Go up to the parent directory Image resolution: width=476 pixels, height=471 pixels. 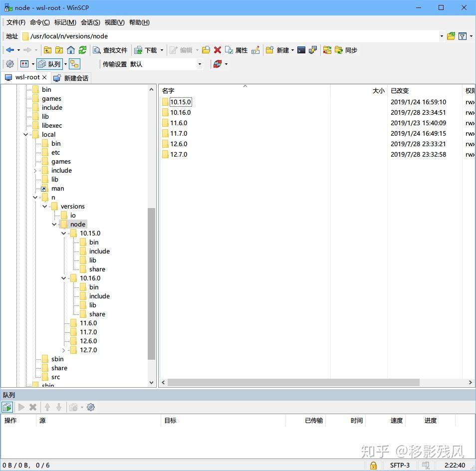pos(47,50)
